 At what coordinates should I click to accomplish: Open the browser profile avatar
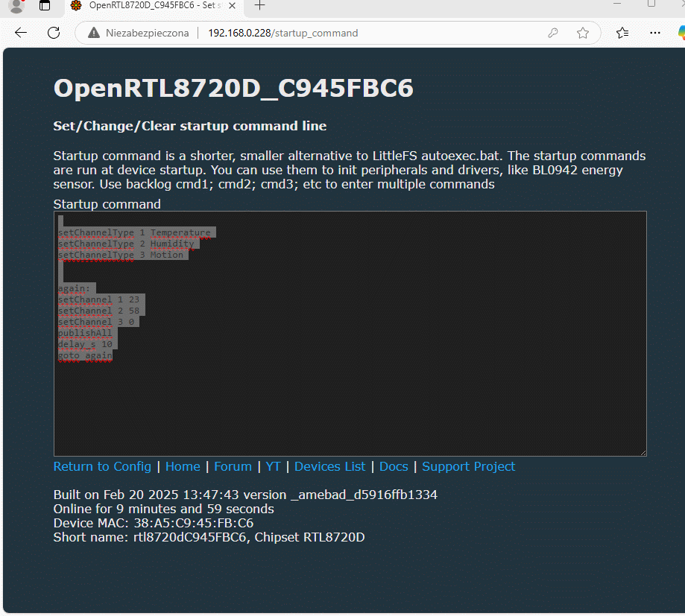click(16, 6)
